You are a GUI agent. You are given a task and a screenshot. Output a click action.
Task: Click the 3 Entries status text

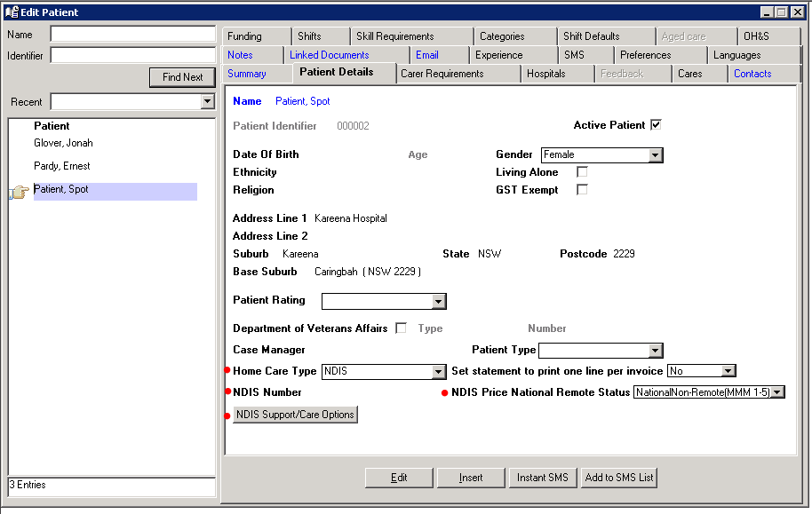tap(28, 485)
